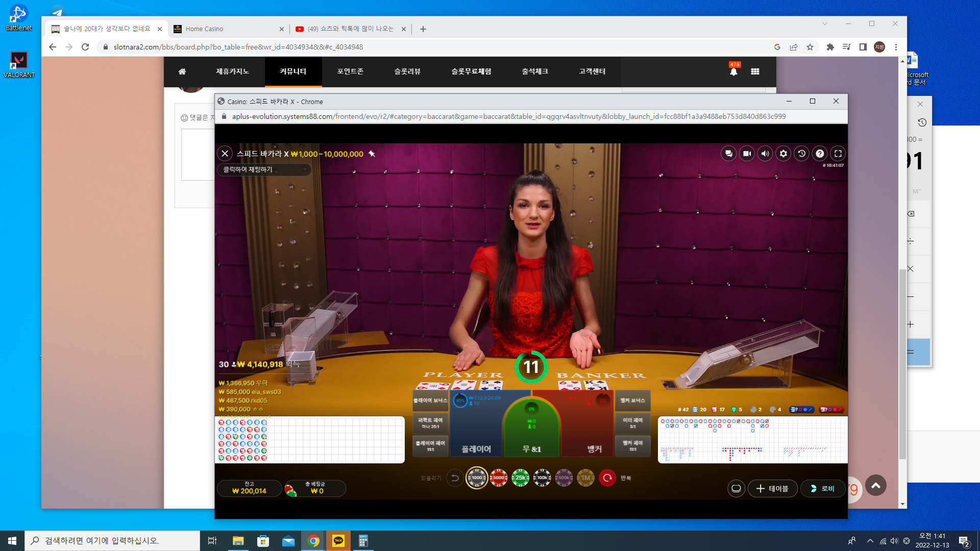Bet on Perfect Pair (퍼펙트 페어)
The width and height of the screenshot is (980, 551).
click(430, 423)
